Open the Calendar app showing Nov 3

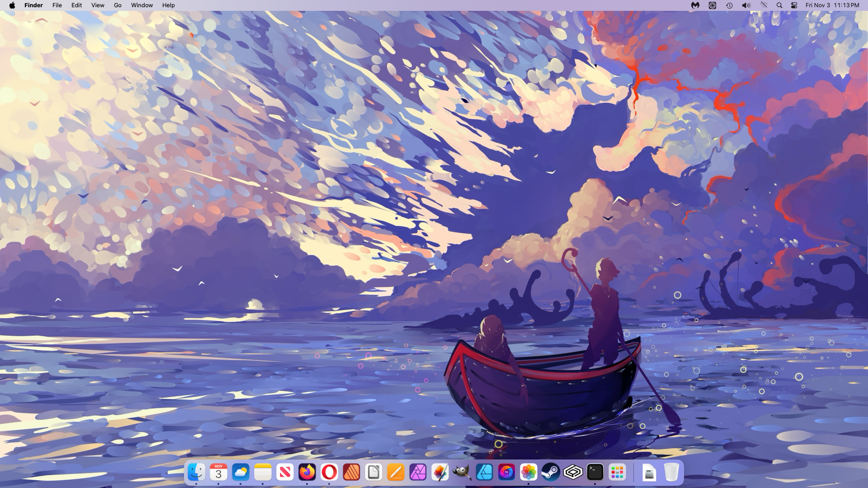[218, 473]
